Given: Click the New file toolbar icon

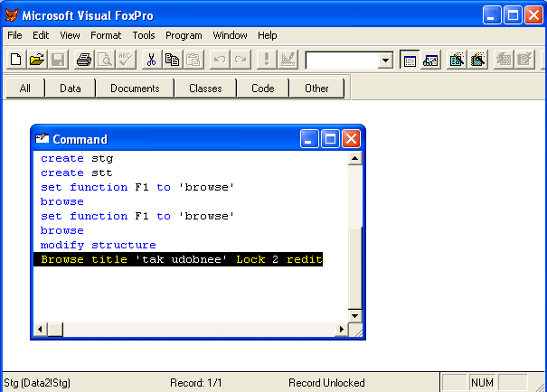Looking at the screenshot, I should (x=16, y=60).
